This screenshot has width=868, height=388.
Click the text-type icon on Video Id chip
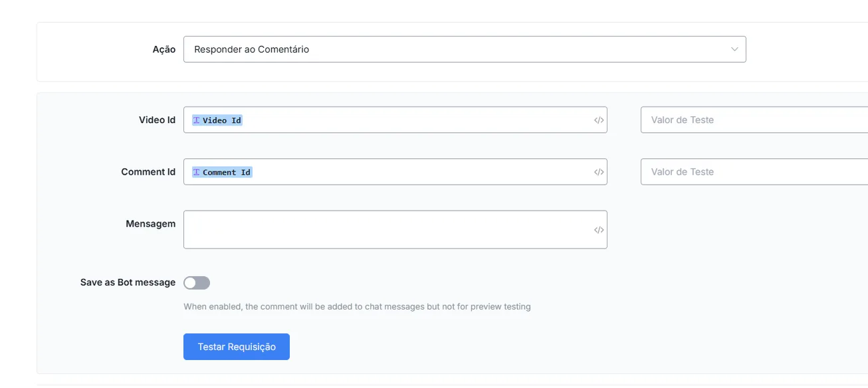tap(197, 120)
